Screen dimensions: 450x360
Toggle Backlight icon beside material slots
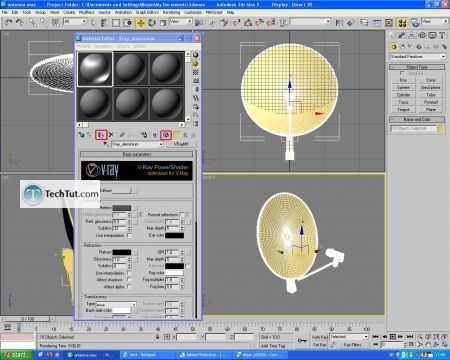[196, 63]
